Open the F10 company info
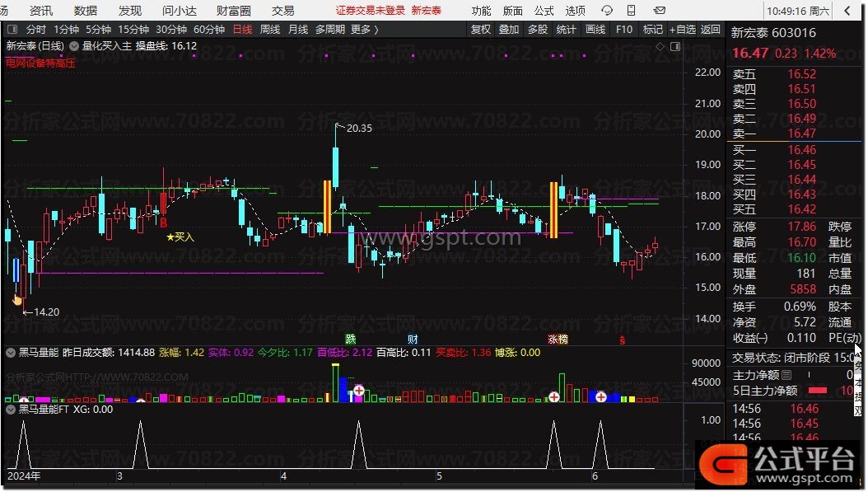 (624, 30)
